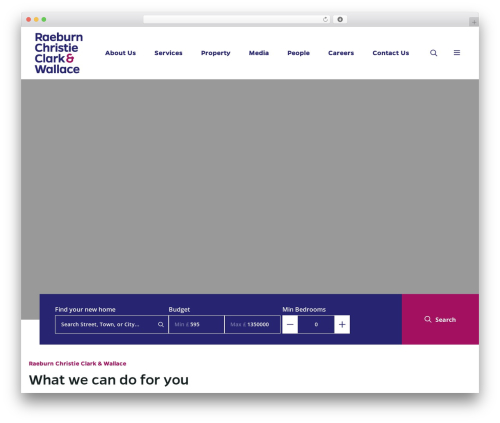Click the red window close button
This screenshot has width=500, height=423.
click(x=29, y=20)
